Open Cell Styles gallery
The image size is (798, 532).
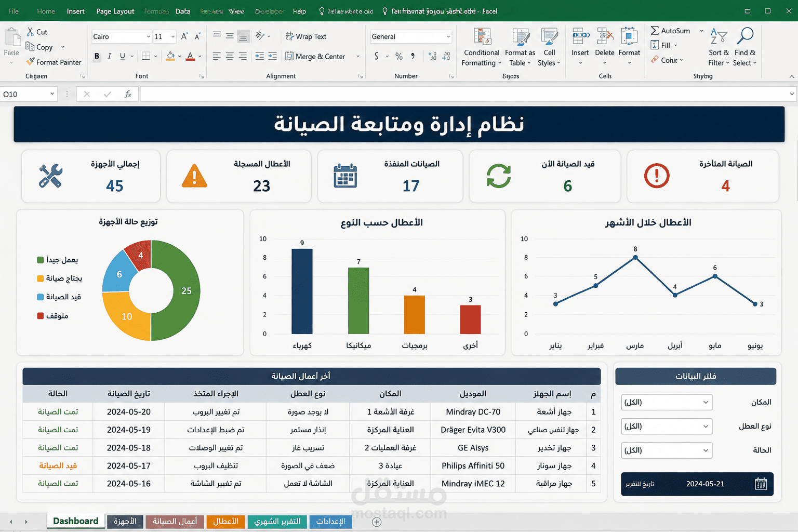(549, 47)
